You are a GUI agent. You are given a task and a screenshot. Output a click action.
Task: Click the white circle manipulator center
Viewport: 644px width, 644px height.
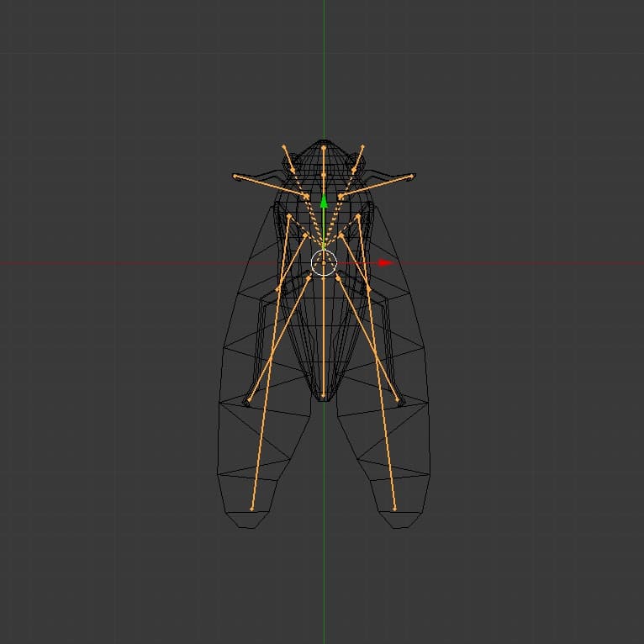(x=324, y=263)
